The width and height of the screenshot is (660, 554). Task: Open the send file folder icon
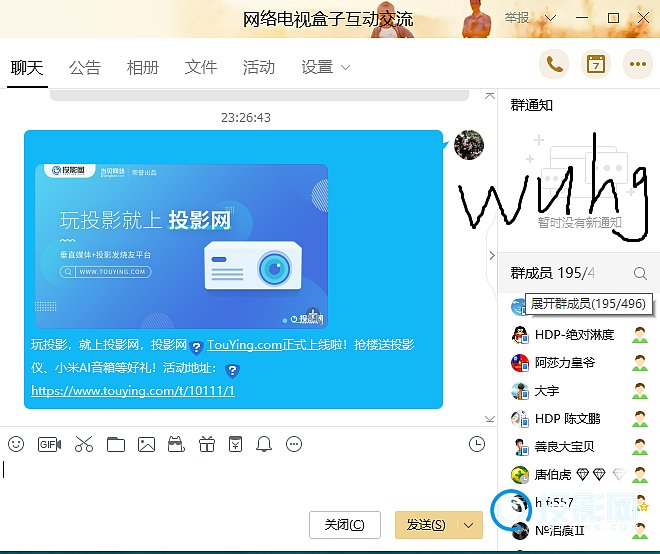coord(115,444)
